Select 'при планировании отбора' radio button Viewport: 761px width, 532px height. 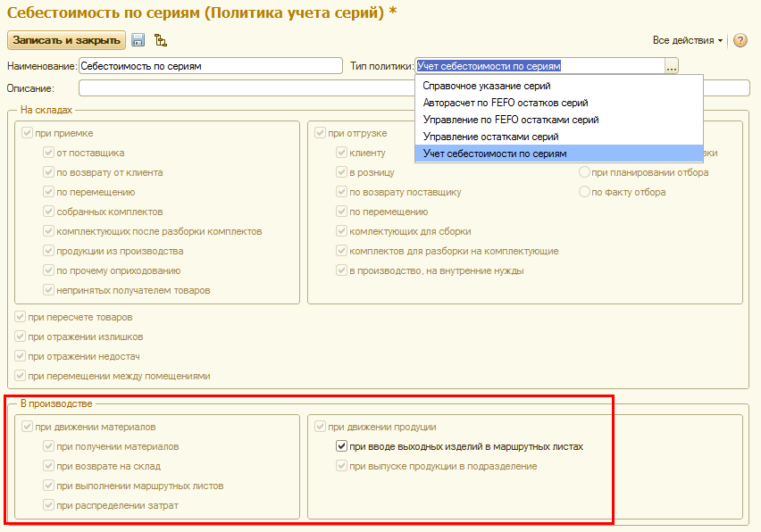pos(584,172)
